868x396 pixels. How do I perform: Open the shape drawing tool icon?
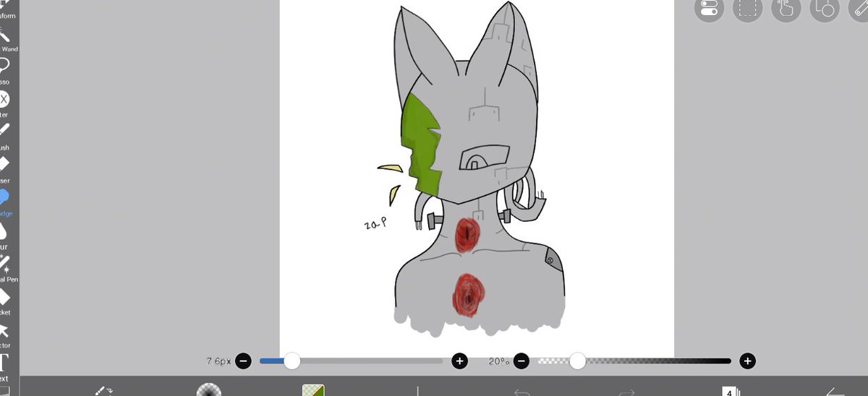coord(824,9)
